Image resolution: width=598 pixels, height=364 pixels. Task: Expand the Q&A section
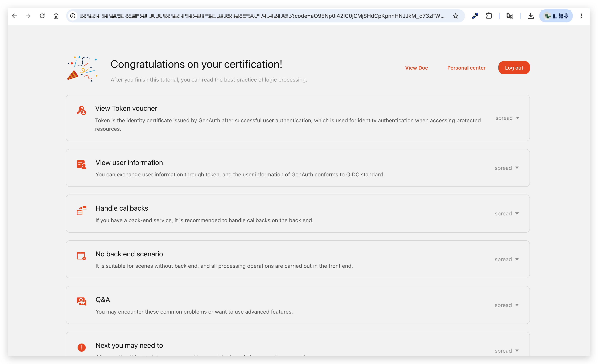507,305
